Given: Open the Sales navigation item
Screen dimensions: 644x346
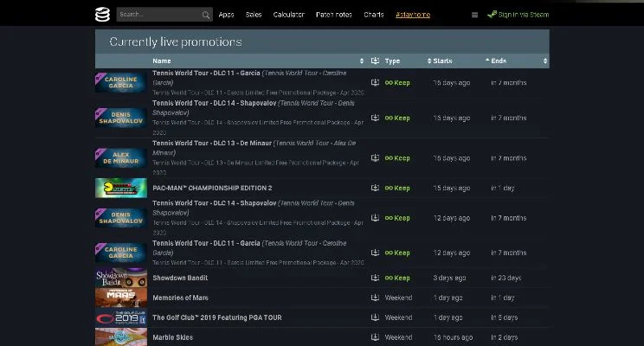Looking at the screenshot, I should 254,15.
